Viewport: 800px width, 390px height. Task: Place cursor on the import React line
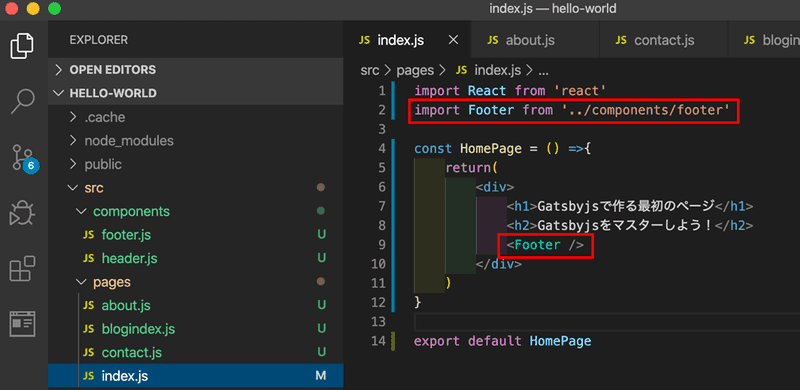coord(510,91)
